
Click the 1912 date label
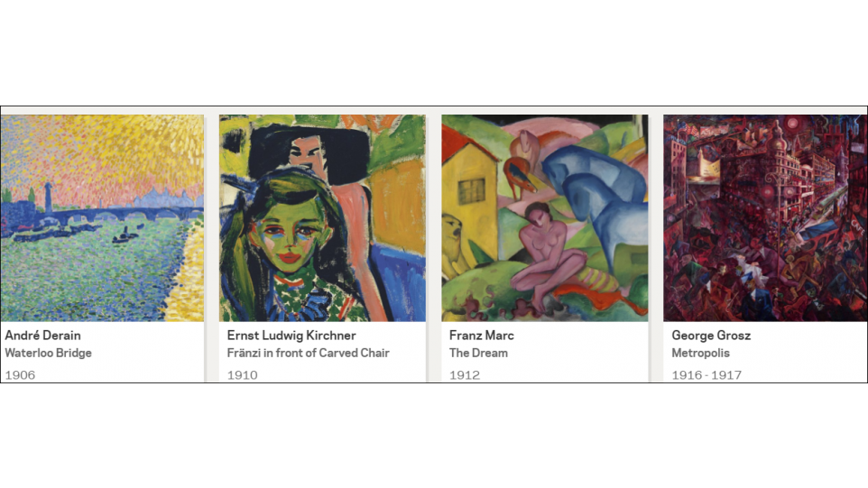click(x=465, y=375)
